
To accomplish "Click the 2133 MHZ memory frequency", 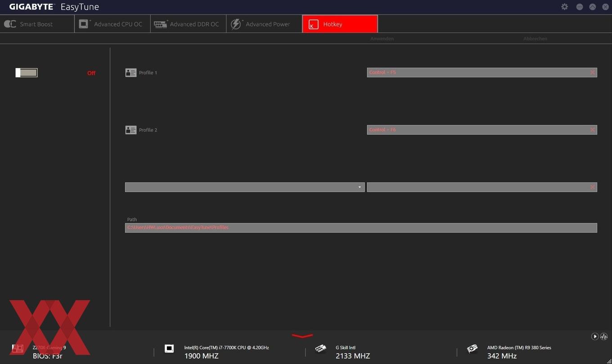I will pos(353,356).
